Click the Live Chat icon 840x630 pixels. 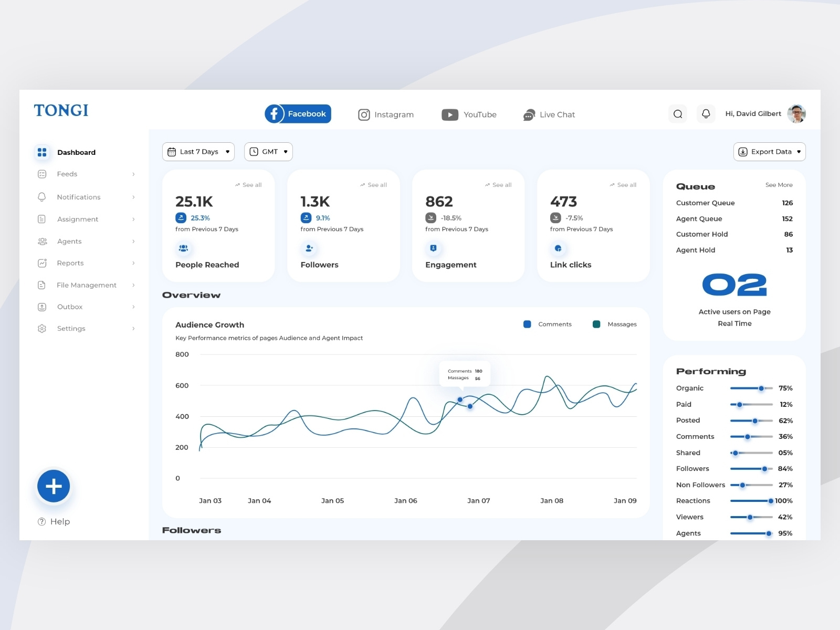tap(528, 114)
